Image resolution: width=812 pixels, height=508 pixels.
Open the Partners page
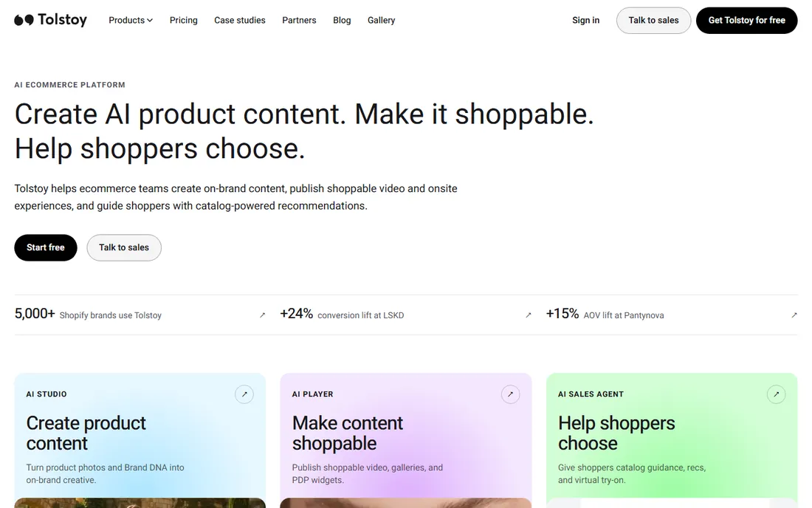pyautogui.click(x=299, y=20)
